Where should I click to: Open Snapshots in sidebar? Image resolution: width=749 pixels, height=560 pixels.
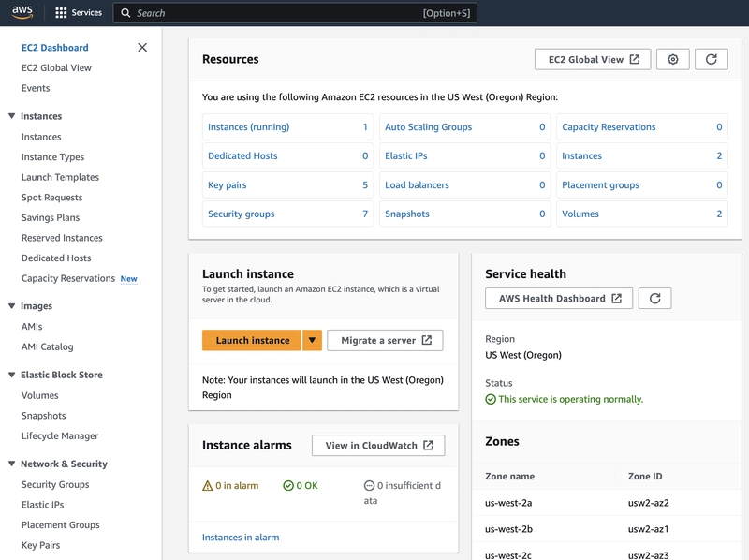(x=43, y=415)
